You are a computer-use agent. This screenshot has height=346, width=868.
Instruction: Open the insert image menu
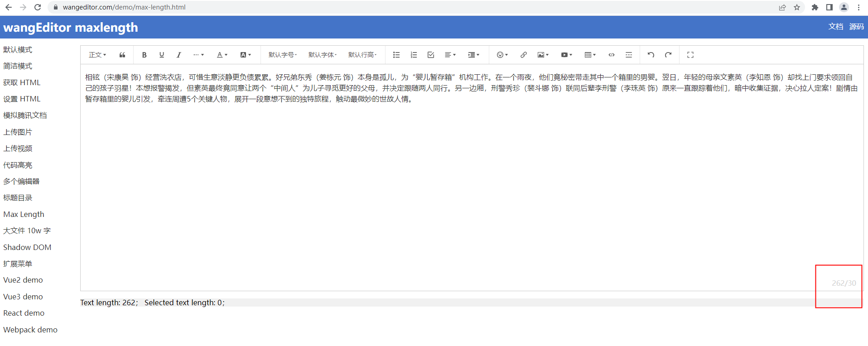pyautogui.click(x=543, y=55)
